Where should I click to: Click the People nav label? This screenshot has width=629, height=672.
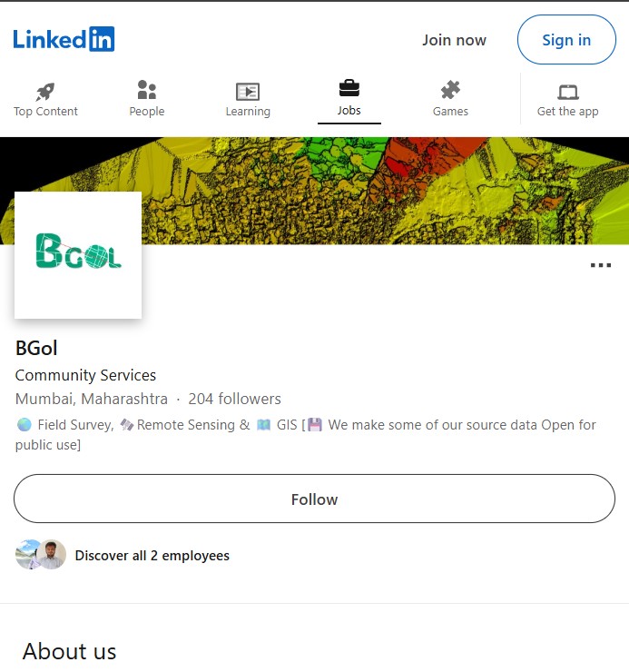click(x=146, y=112)
